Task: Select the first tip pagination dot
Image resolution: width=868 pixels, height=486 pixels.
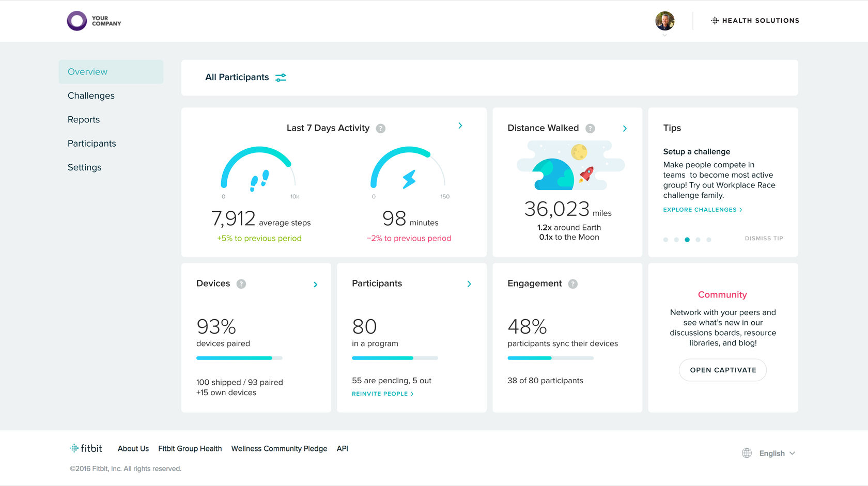Action: point(665,240)
